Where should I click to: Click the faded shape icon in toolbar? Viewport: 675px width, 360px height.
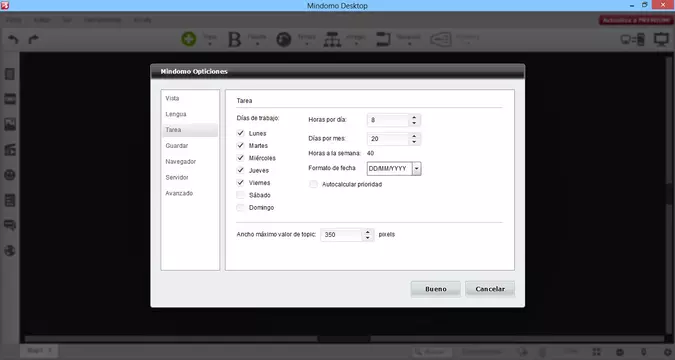click(440, 40)
